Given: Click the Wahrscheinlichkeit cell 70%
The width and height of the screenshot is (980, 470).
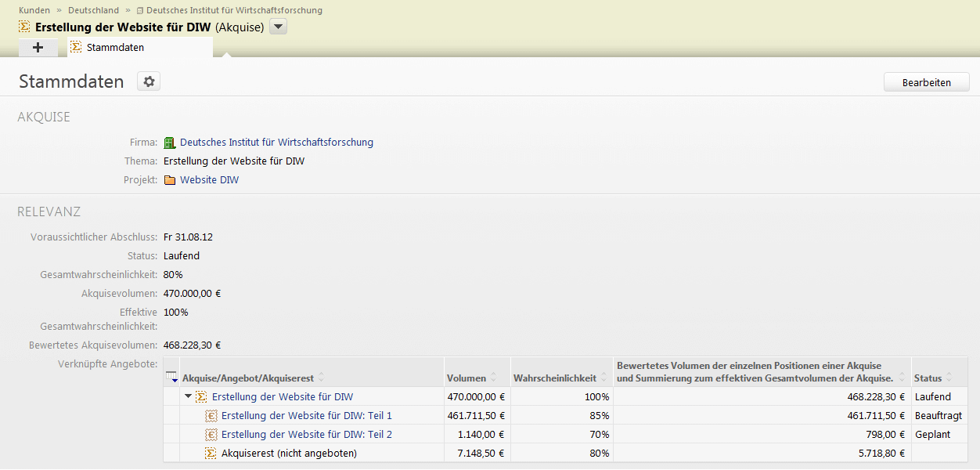Looking at the screenshot, I should pyautogui.click(x=561, y=435).
